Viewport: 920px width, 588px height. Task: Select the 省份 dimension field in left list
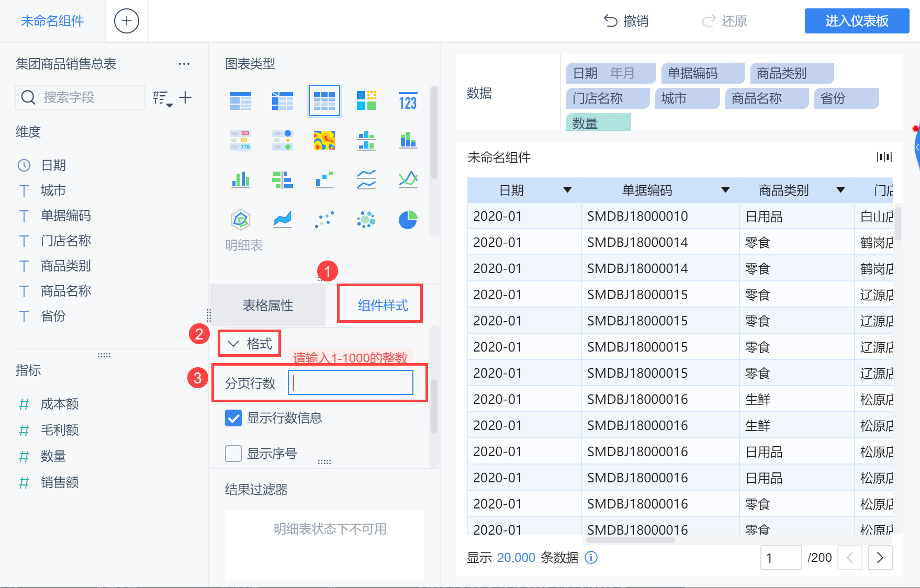(53, 316)
